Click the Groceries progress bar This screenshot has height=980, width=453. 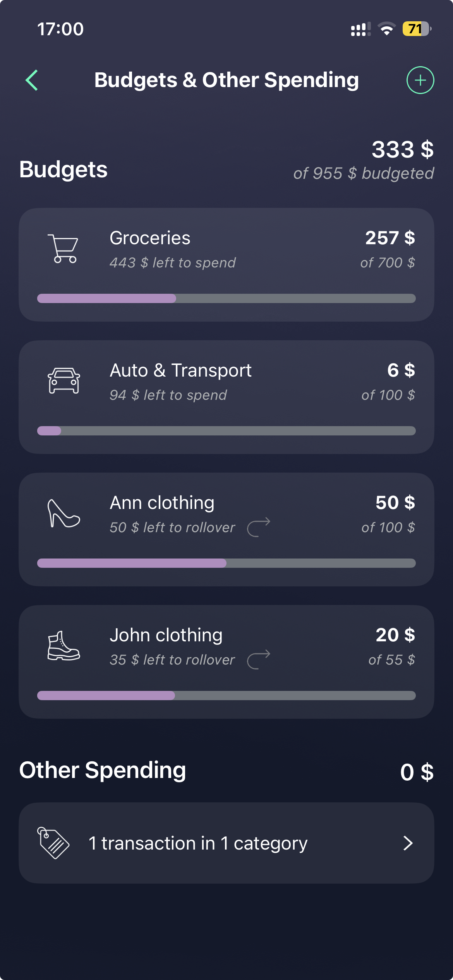point(226,298)
